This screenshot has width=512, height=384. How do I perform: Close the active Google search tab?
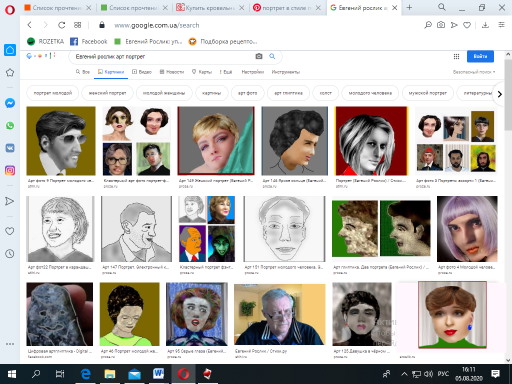[394, 8]
